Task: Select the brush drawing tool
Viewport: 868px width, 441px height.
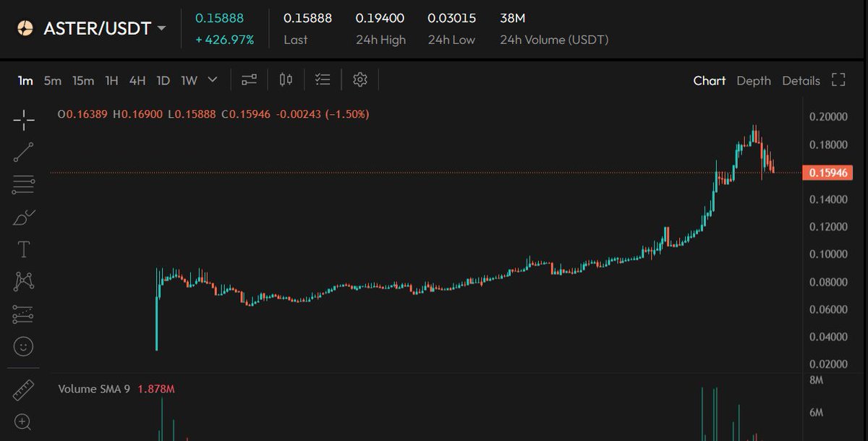Action: 24,217
